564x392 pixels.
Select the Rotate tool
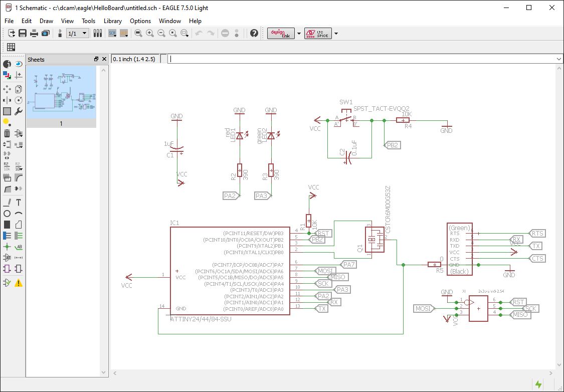(19, 100)
